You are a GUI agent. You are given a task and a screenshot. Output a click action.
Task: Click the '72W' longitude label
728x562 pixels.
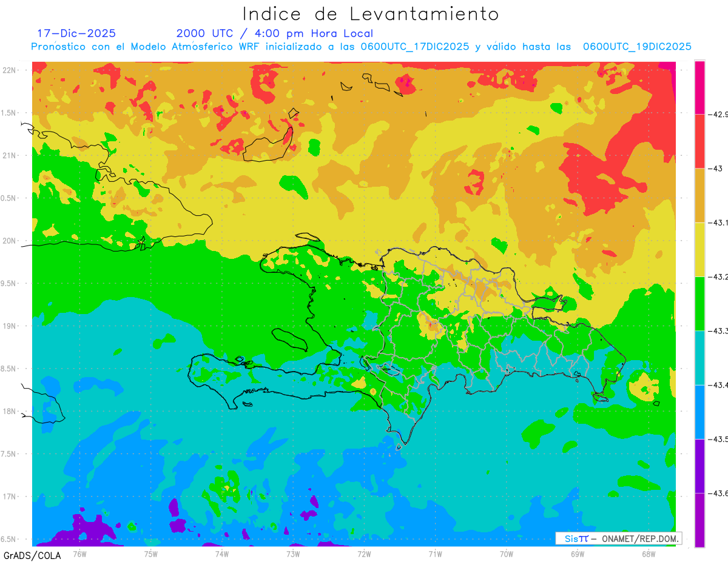[364, 554]
